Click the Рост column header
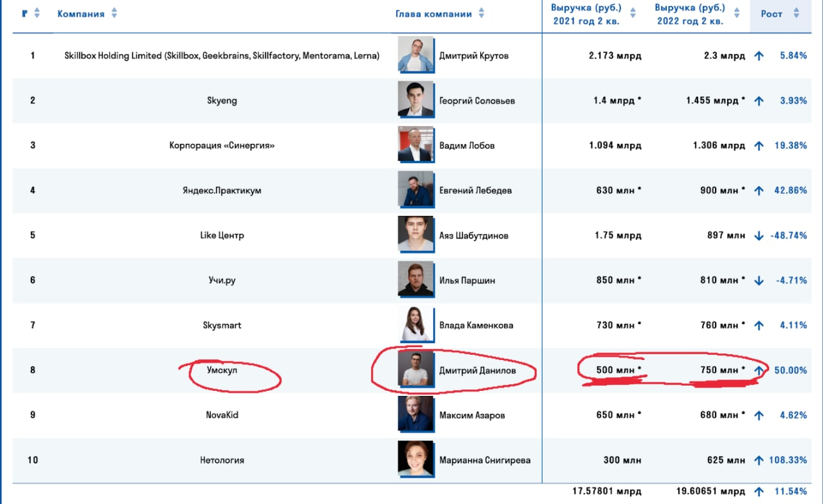This screenshot has width=823, height=504. click(772, 14)
